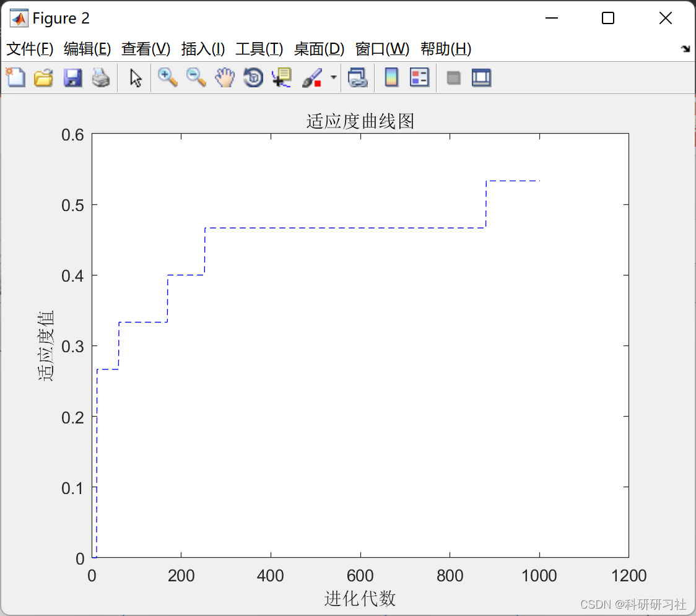Click the blue dashed fitness curve plateau
696x616 pixels.
click(346, 228)
